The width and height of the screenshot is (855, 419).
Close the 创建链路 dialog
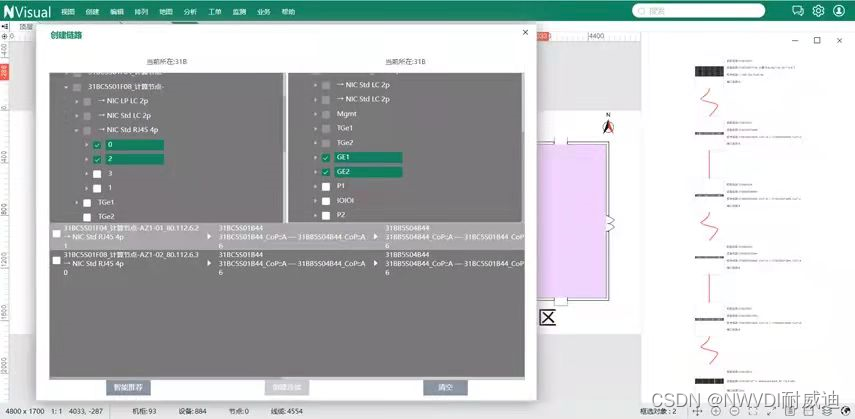pyautogui.click(x=525, y=33)
